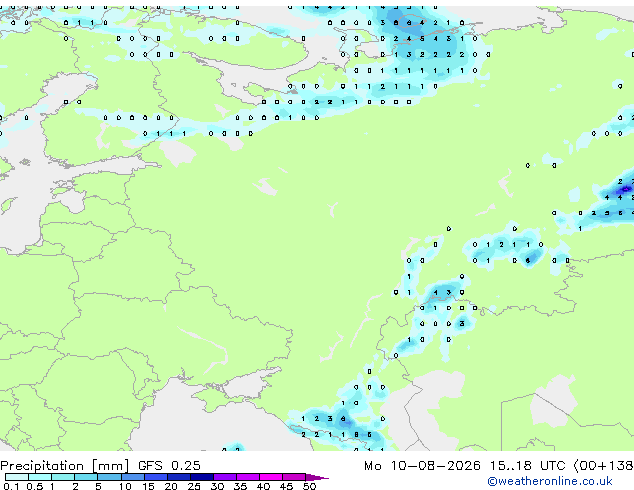The height and width of the screenshot is (490, 634).
Task: Click the 25–30 mm navy legend swatch
Action: click(202, 477)
